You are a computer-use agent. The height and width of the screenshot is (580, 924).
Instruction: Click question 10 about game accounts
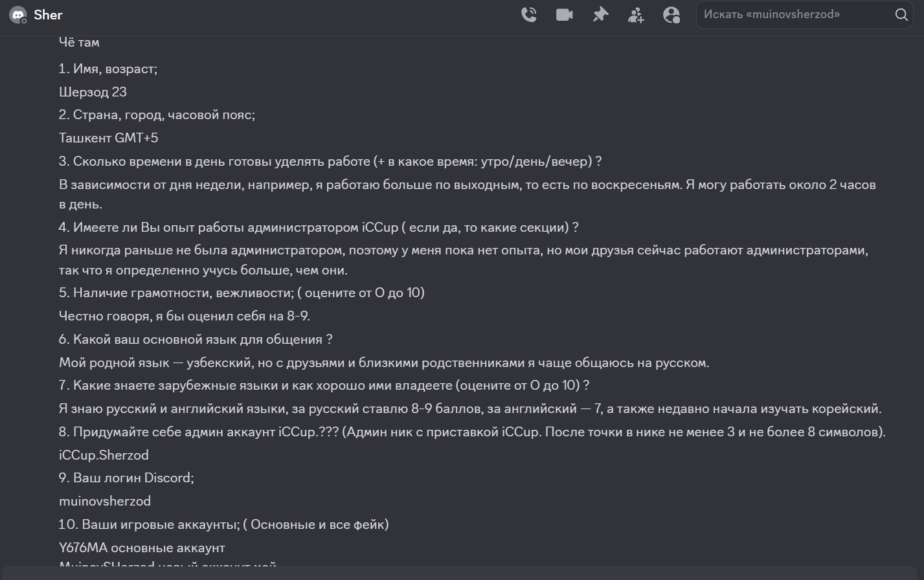coord(223,524)
